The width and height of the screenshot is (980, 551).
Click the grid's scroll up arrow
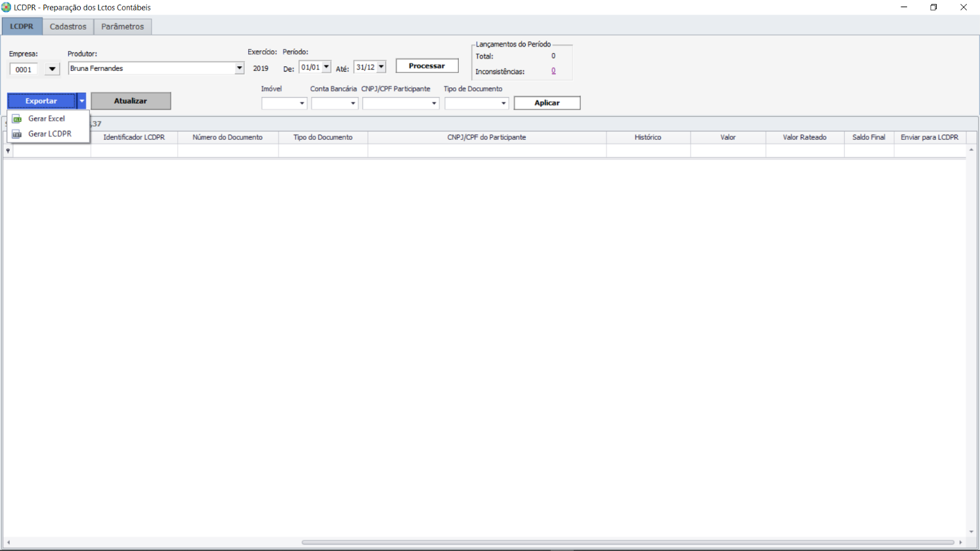click(x=971, y=150)
